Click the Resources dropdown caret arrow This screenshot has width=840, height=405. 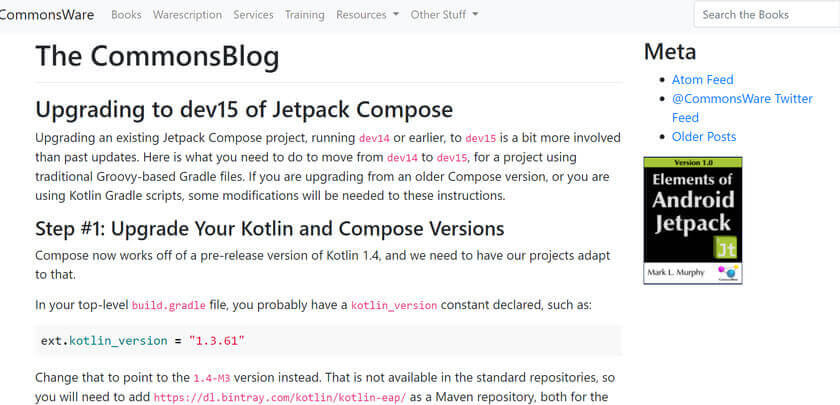pos(396,15)
